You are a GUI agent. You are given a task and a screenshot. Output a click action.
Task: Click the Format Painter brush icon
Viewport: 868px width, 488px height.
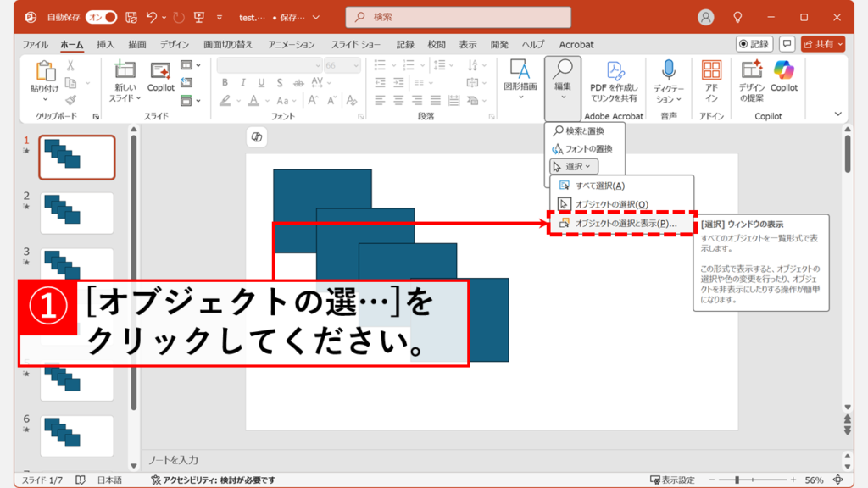[70, 100]
